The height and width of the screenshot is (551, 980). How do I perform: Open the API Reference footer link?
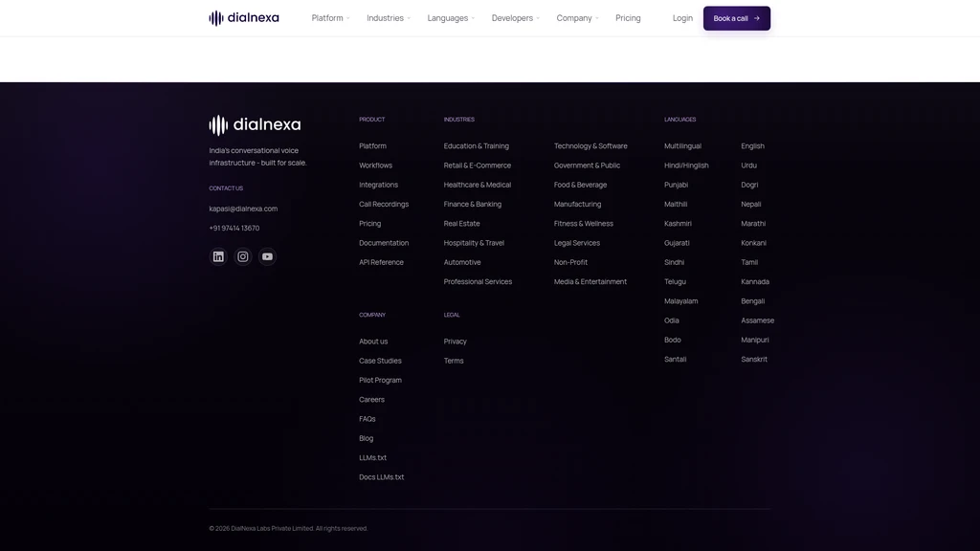[x=381, y=262]
